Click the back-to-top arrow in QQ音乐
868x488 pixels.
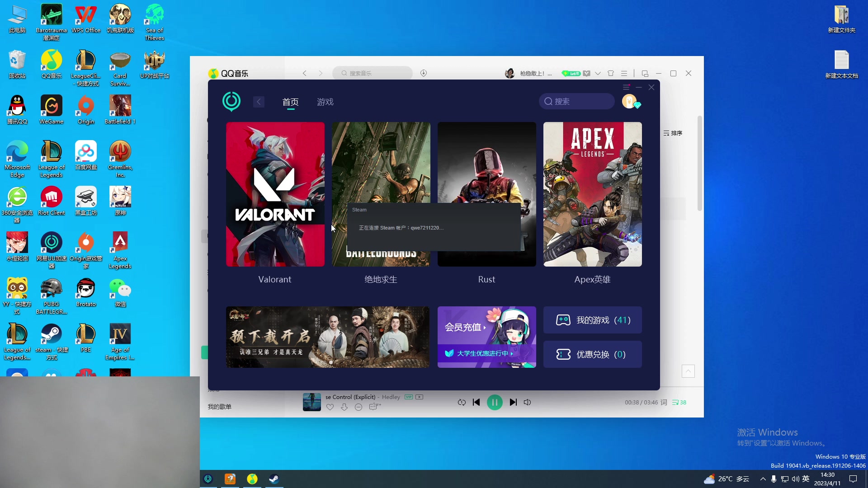(x=688, y=371)
